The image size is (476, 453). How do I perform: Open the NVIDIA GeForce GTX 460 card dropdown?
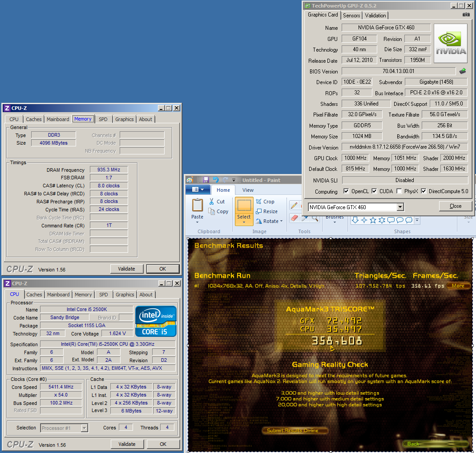400,207
